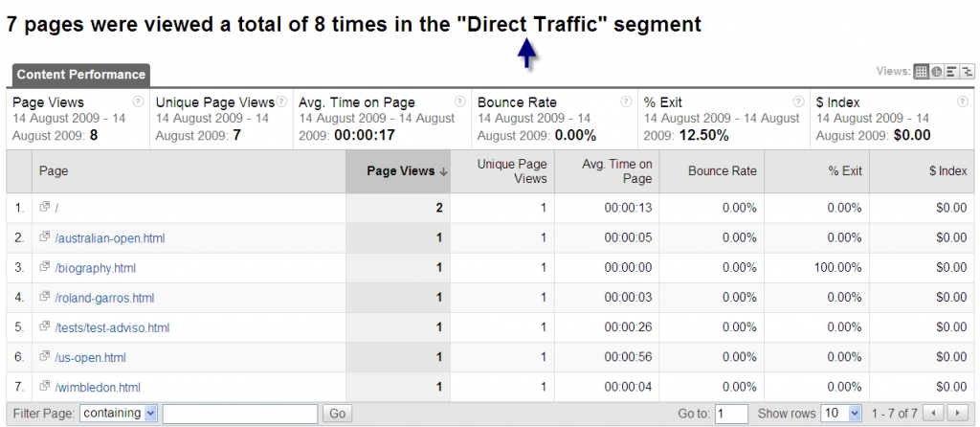Click the Filter Page text field
This screenshot has width=980, height=427.
pos(239,414)
